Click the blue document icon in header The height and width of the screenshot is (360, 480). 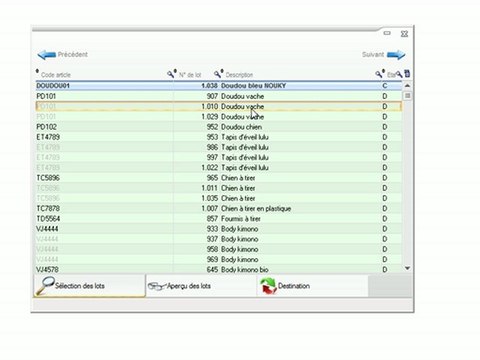(407, 74)
